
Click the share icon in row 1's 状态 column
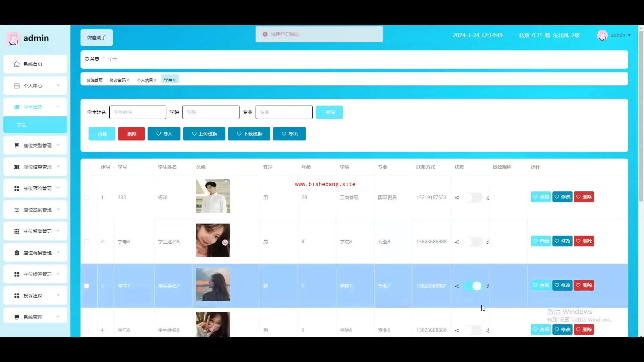(x=457, y=198)
